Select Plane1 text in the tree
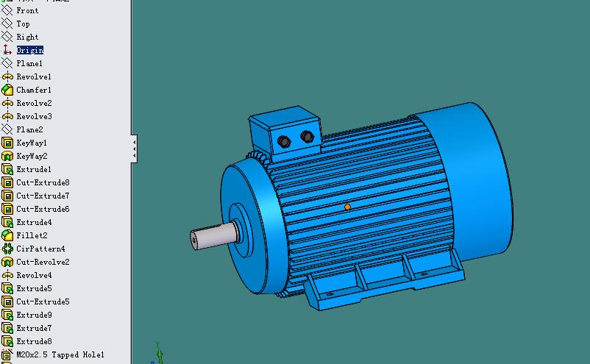590x364 pixels. click(29, 63)
